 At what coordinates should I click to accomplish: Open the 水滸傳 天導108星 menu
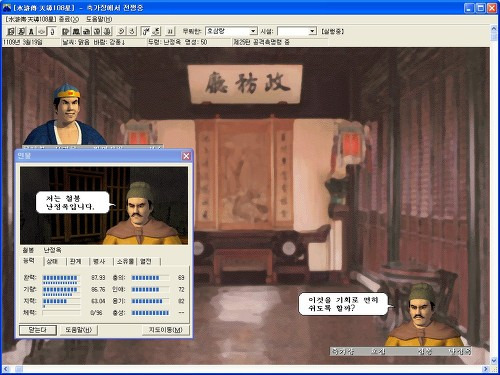point(31,19)
